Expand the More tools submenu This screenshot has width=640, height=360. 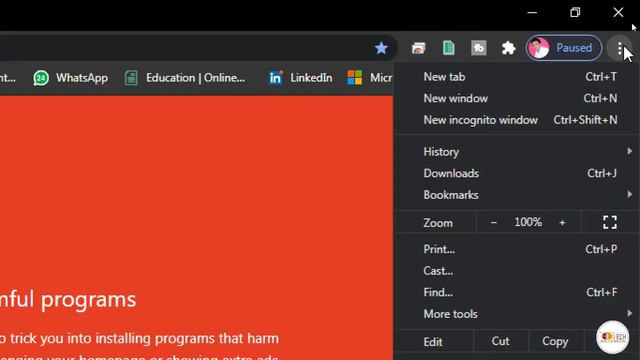pyautogui.click(x=516, y=314)
